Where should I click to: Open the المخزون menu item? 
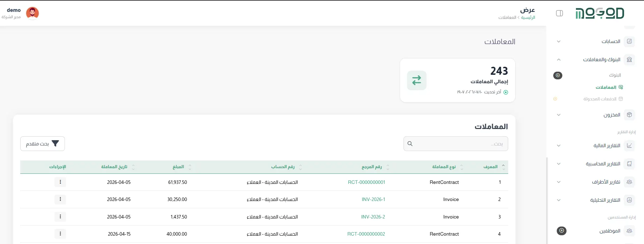(x=612, y=115)
